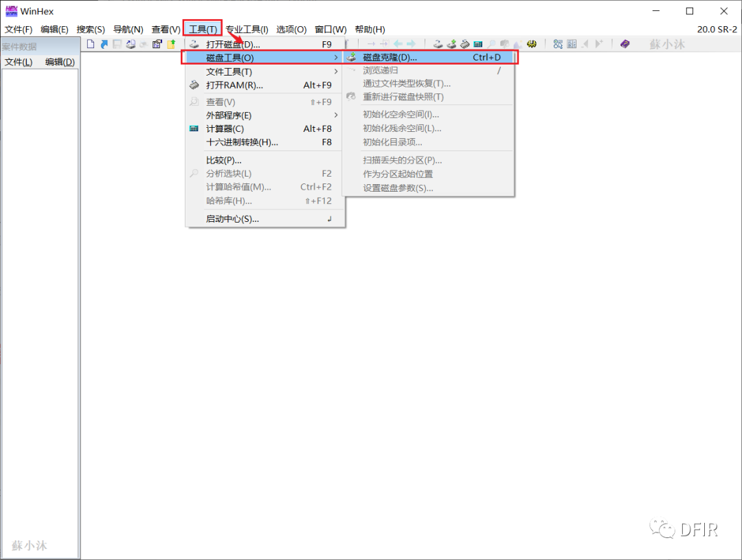Select 启动中心(S)... menu entry

[x=265, y=219]
